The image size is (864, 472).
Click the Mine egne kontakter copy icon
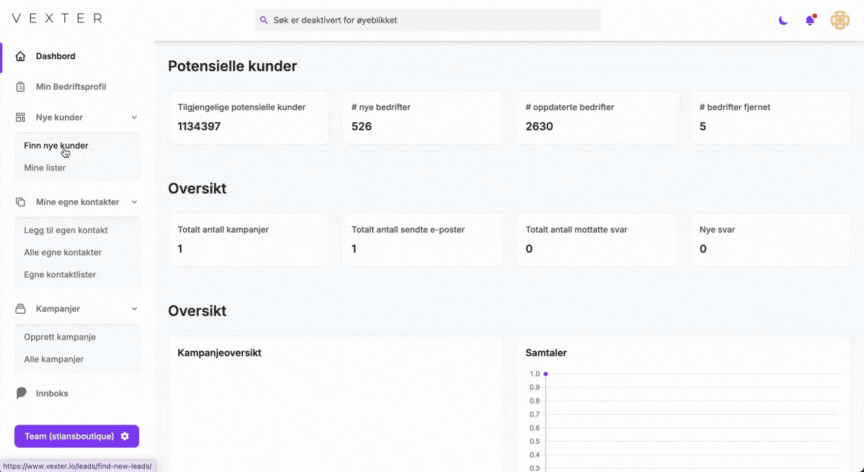(20, 202)
